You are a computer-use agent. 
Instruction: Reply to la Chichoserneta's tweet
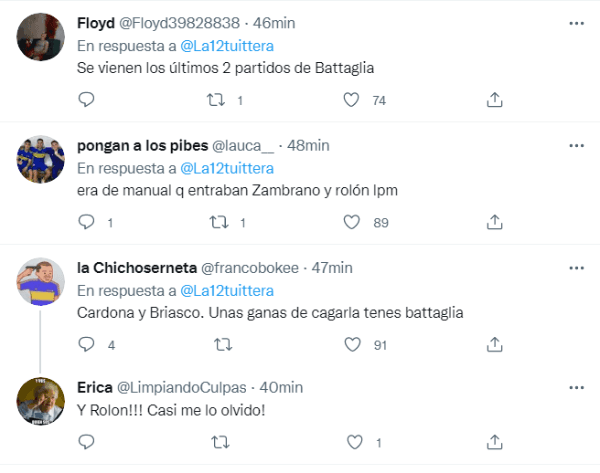(86, 345)
